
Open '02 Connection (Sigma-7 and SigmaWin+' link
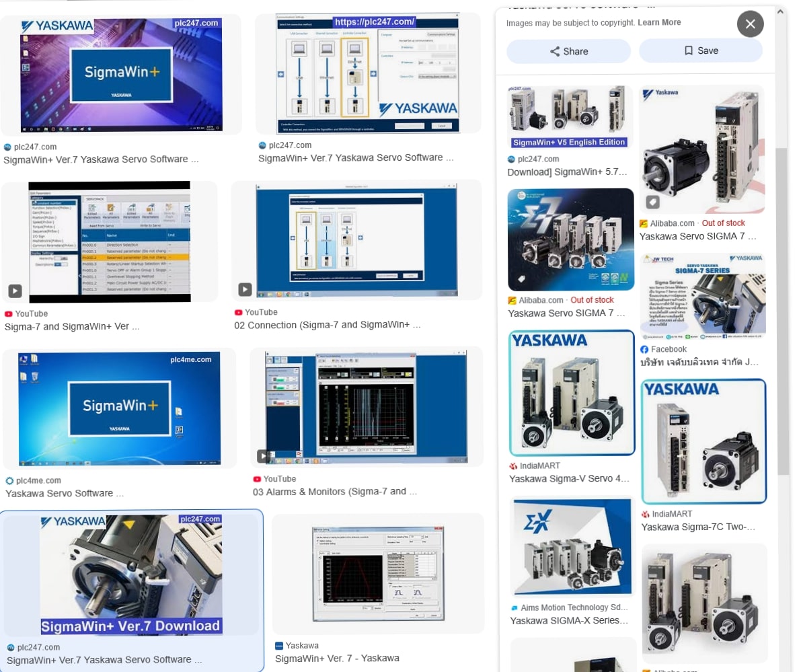click(328, 325)
